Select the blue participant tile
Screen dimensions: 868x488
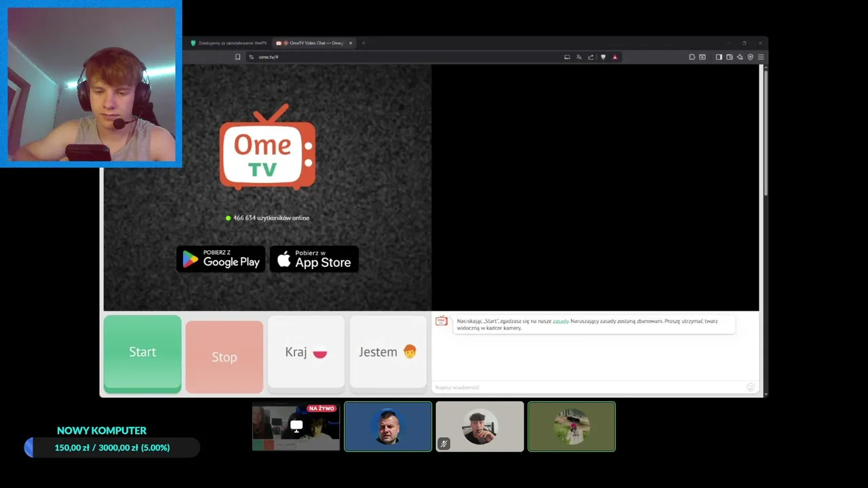[x=388, y=426]
